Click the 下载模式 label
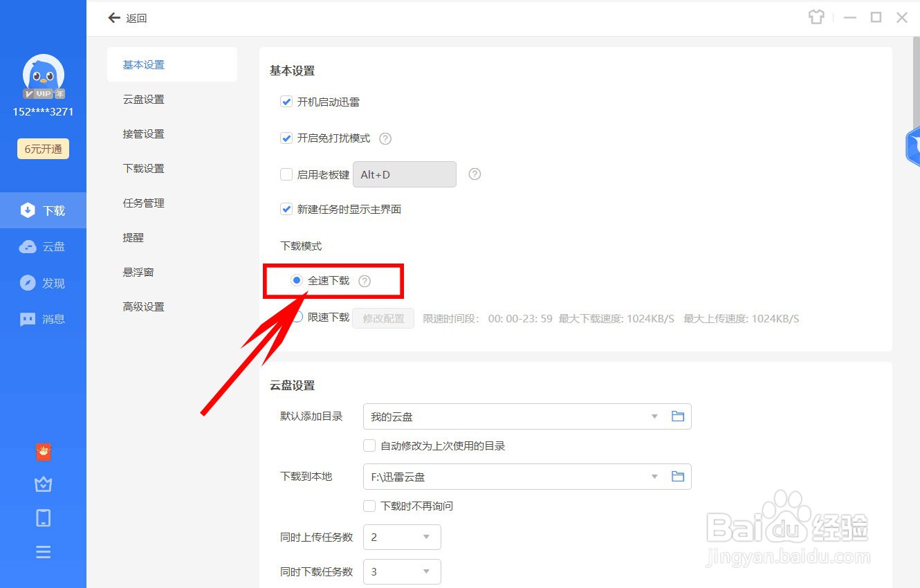Screen dimensions: 920x588 click(301, 246)
